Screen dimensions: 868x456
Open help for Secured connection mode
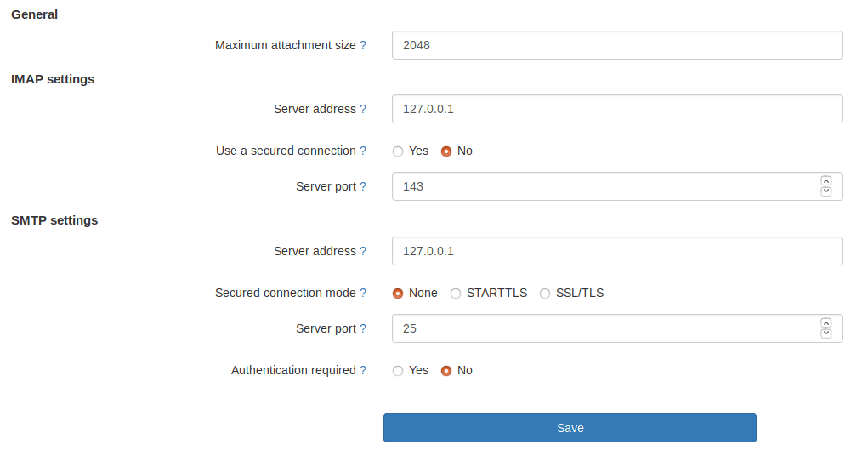pos(363,293)
